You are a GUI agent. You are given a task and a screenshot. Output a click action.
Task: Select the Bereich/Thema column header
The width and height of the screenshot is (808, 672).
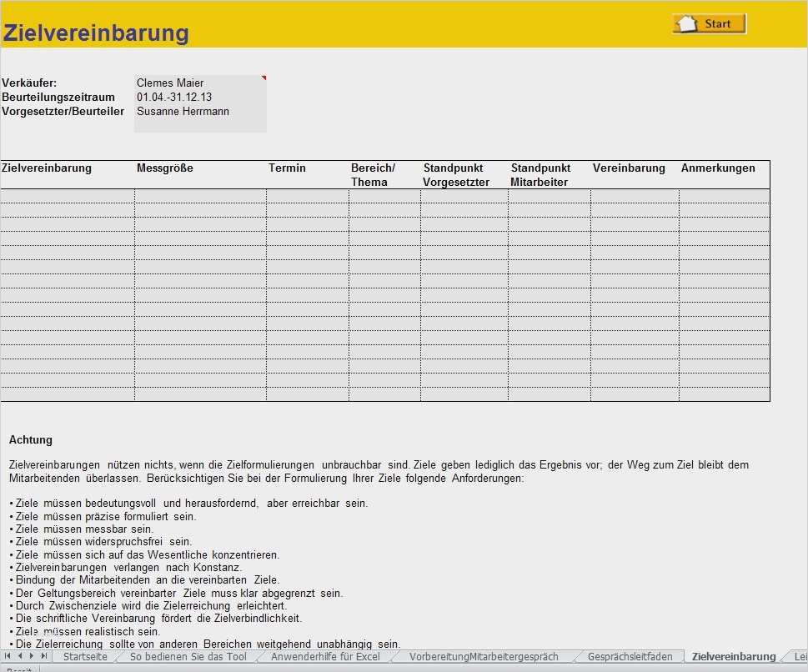[x=373, y=175]
